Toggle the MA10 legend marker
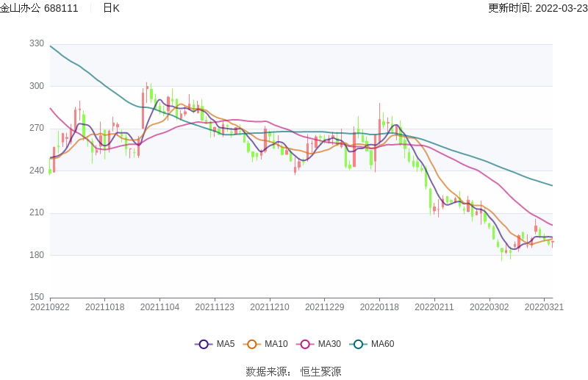 coord(252,344)
